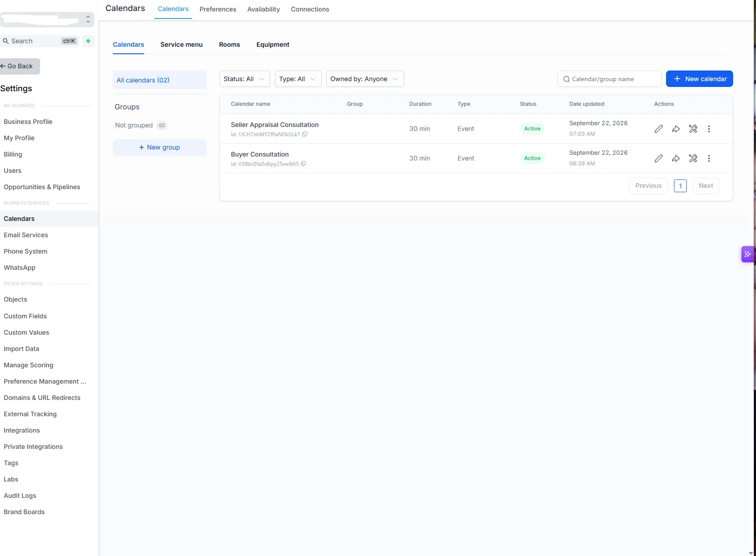This screenshot has height=556, width=756.
Task: Open Business Profile settings
Action: tap(28, 122)
